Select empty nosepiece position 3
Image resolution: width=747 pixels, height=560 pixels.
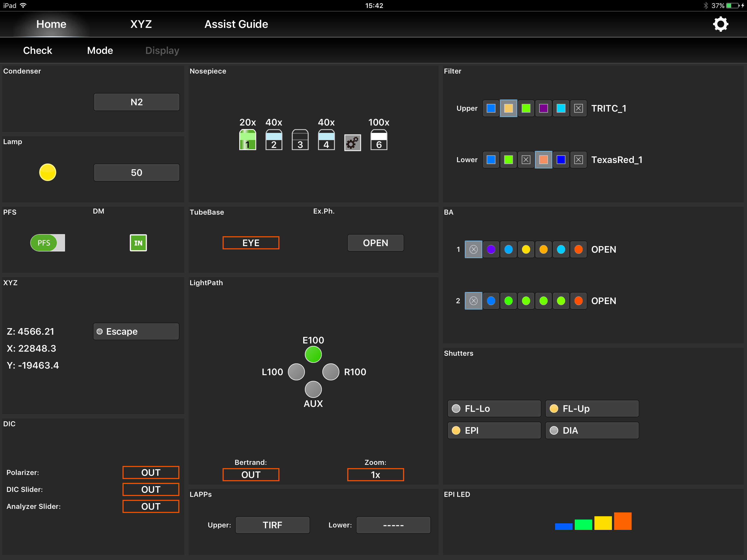300,139
